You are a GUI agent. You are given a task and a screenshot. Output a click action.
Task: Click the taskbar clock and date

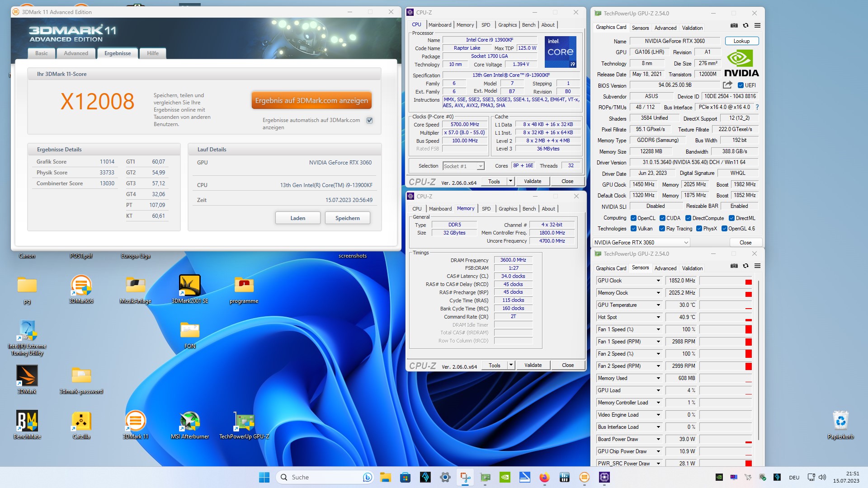pyautogui.click(x=846, y=477)
